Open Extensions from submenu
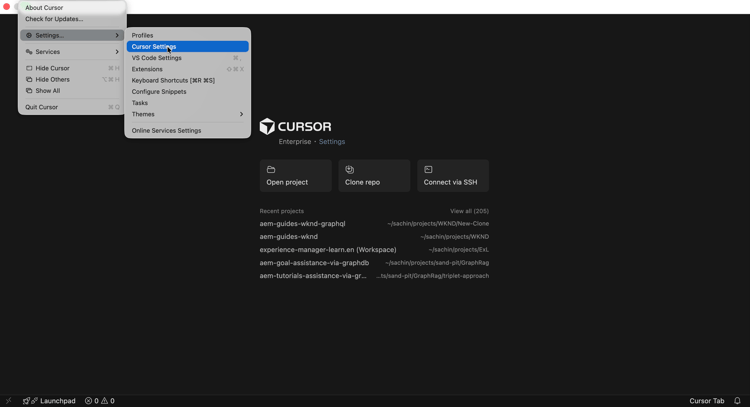Image resolution: width=750 pixels, height=407 pixels. 188,69
